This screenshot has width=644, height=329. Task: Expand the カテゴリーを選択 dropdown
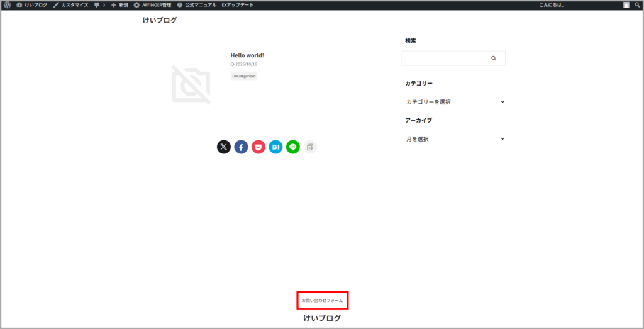(454, 102)
